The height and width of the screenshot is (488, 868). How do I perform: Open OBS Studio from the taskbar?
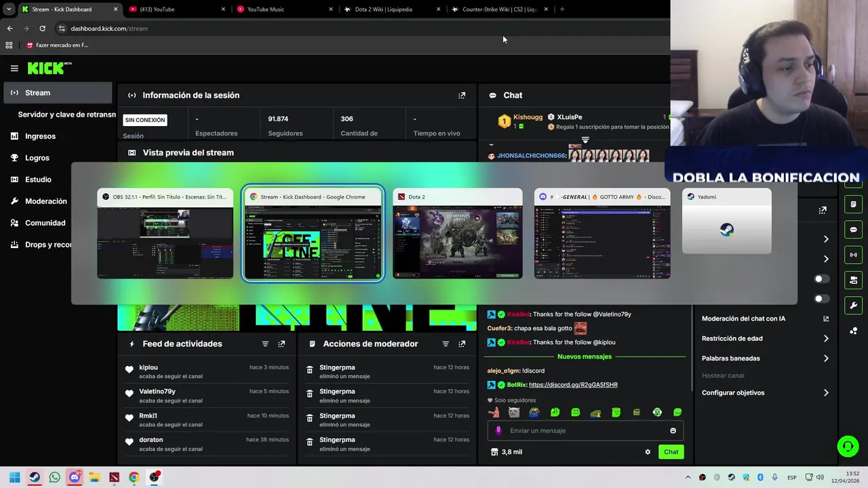pyautogui.click(x=154, y=477)
